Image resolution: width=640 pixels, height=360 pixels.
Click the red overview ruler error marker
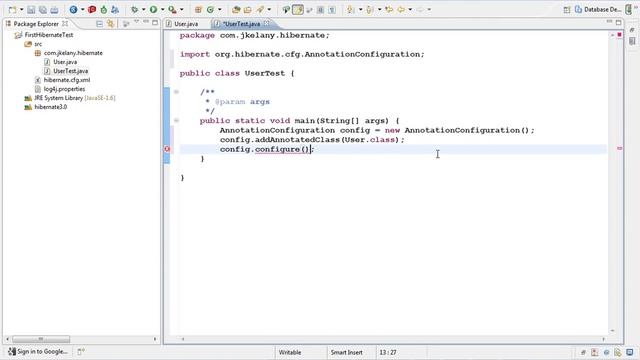coord(620,149)
